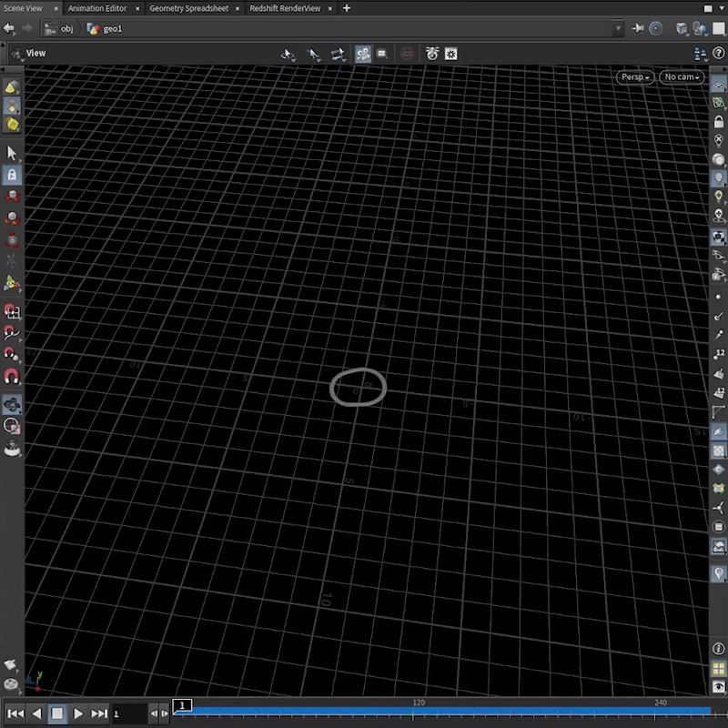This screenshot has width=728, height=728.
Task: Enable point snapping magnet
Action: (12, 354)
